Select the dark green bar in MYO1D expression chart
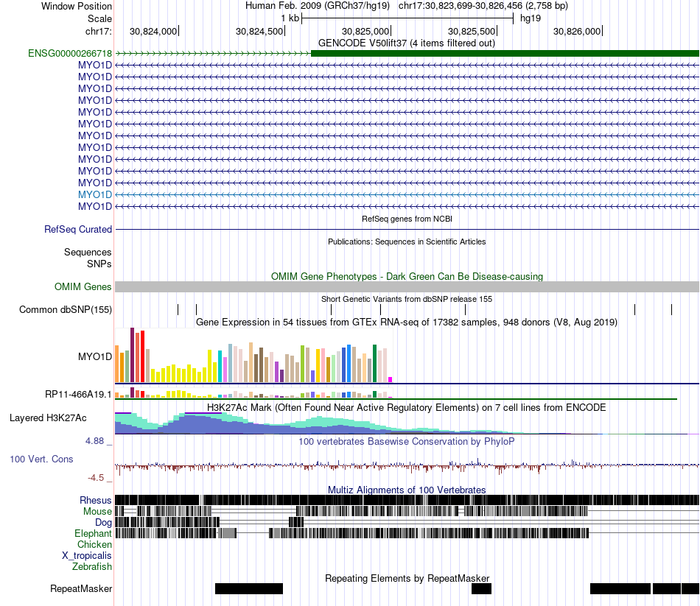This screenshot has height=606, width=700. 375,364
